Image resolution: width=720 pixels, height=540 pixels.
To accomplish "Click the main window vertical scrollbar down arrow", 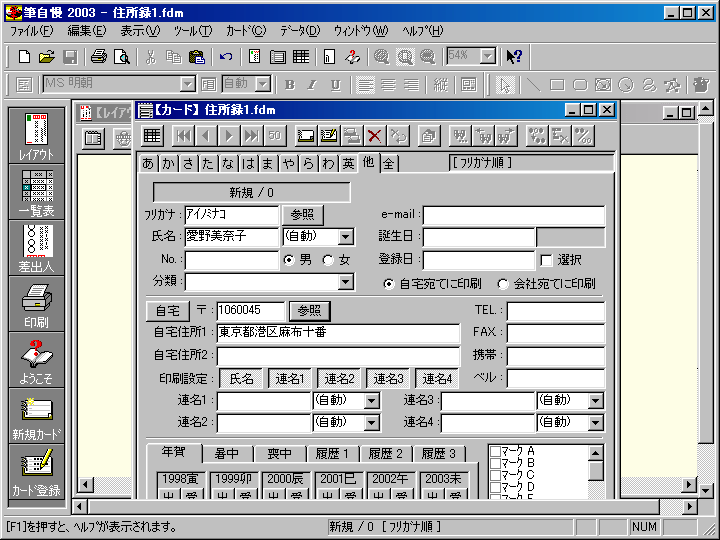I will tap(706, 490).
